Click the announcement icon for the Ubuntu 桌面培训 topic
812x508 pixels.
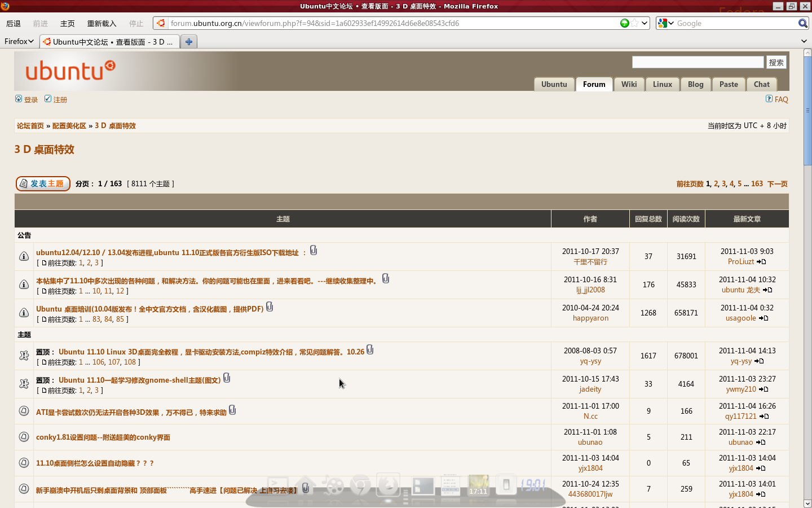24,313
